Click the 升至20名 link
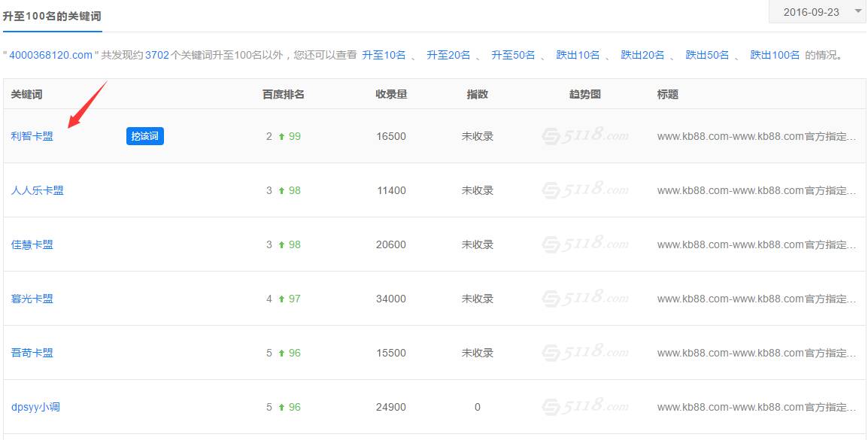868x440 pixels. (451, 54)
